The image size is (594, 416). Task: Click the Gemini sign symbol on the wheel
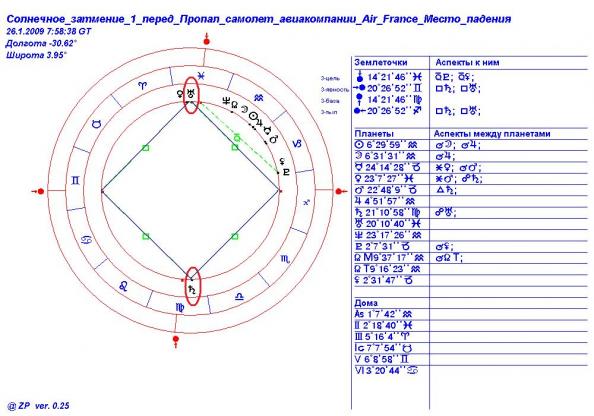[75, 180]
